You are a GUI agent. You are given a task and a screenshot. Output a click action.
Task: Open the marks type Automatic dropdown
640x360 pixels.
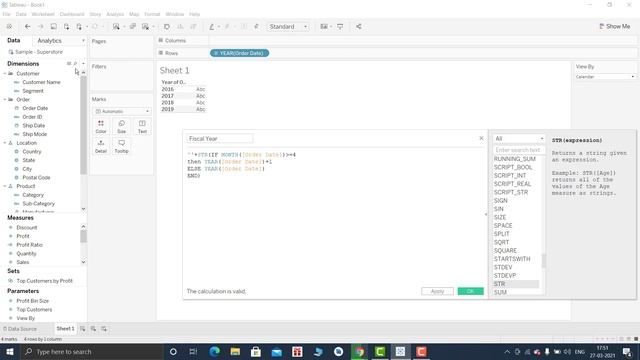tap(122, 111)
